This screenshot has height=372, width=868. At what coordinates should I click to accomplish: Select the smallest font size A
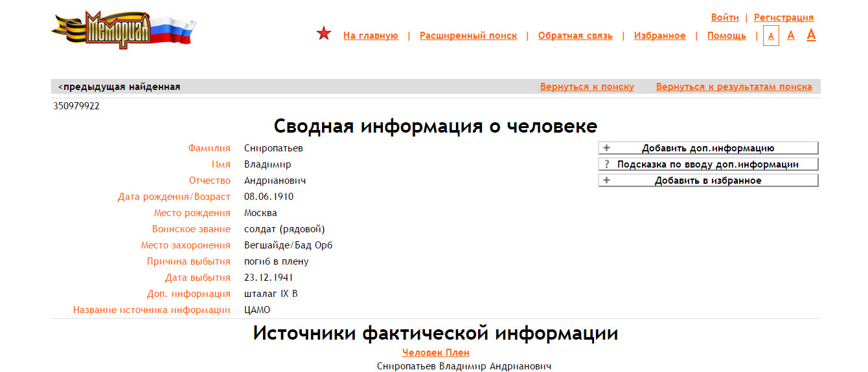tap(771, 36)
